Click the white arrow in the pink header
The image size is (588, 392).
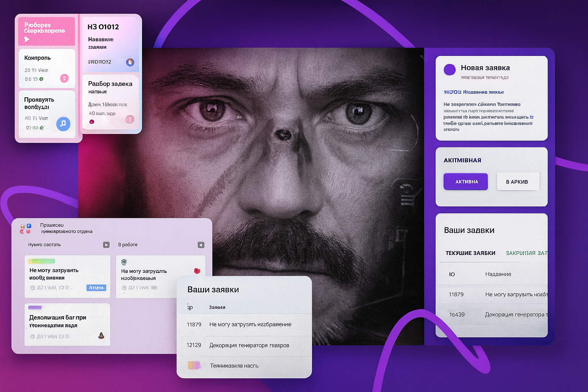pyautogui.click(x=27, y=39)
